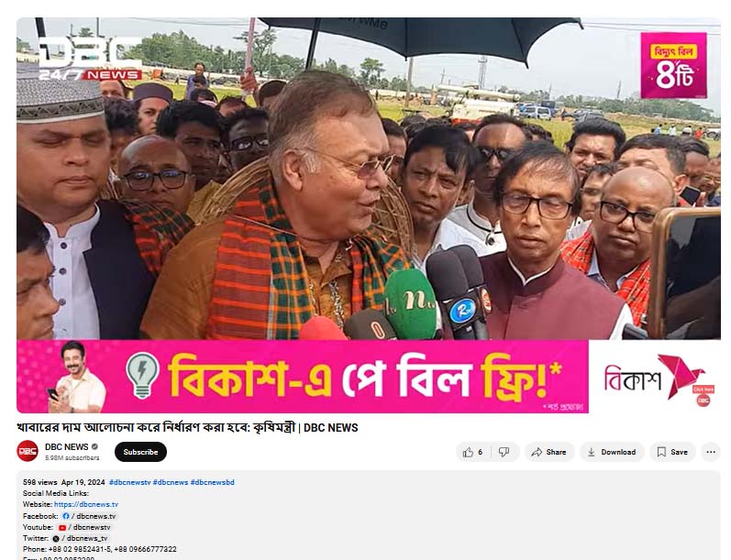Open the Twitter dbcnews_tv link
The image size is (731, 560).
[80, 538]
